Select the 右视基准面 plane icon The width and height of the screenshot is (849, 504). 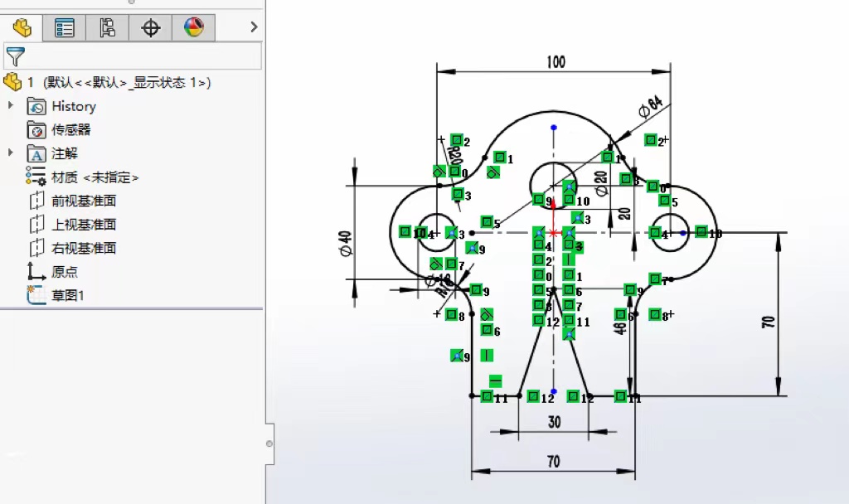[x=36, y=248]
